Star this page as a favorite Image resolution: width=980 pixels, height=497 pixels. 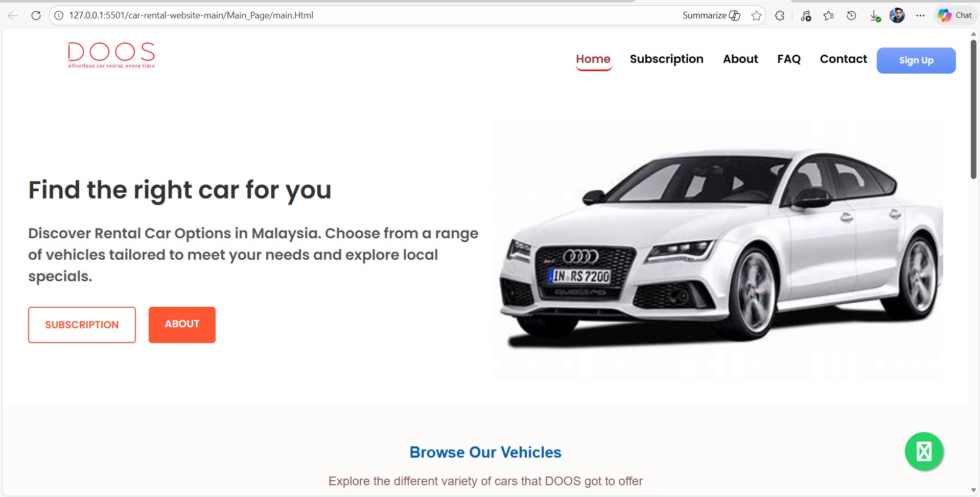tap(756, 16)
